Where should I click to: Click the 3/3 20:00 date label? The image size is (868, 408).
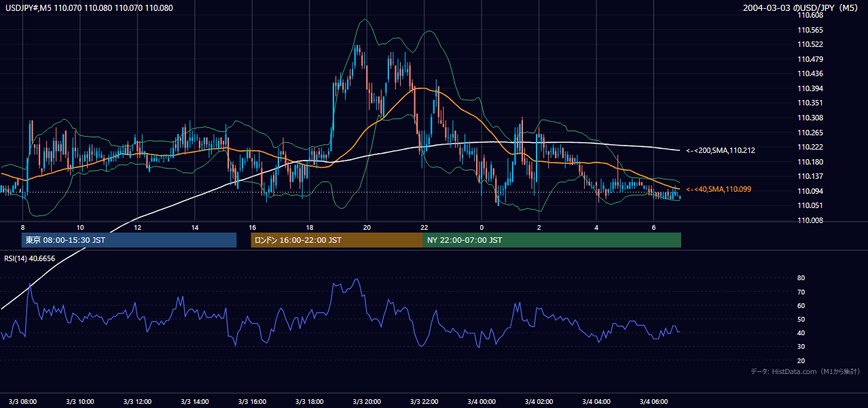(367, 401)
